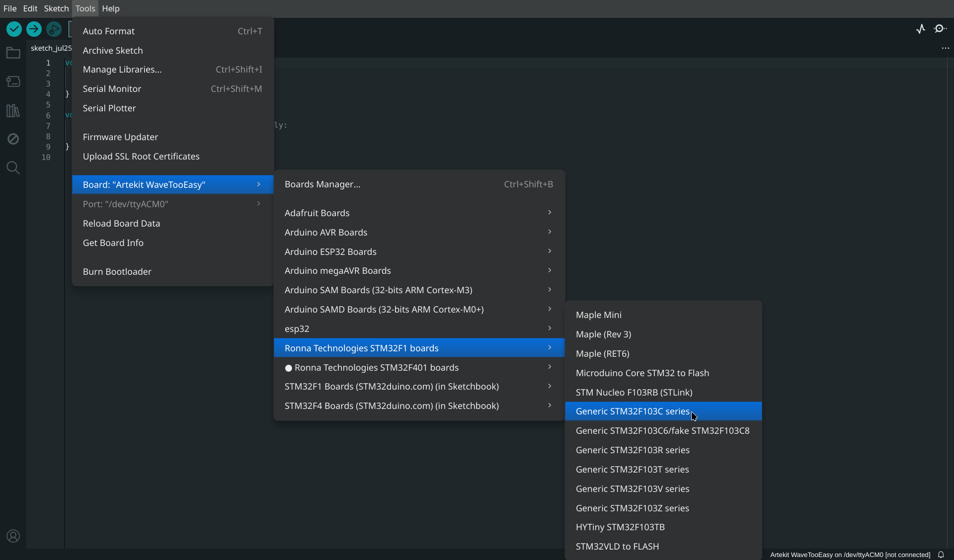
Task: Select Auto Format from Tools menu
Action: point(172,31)
